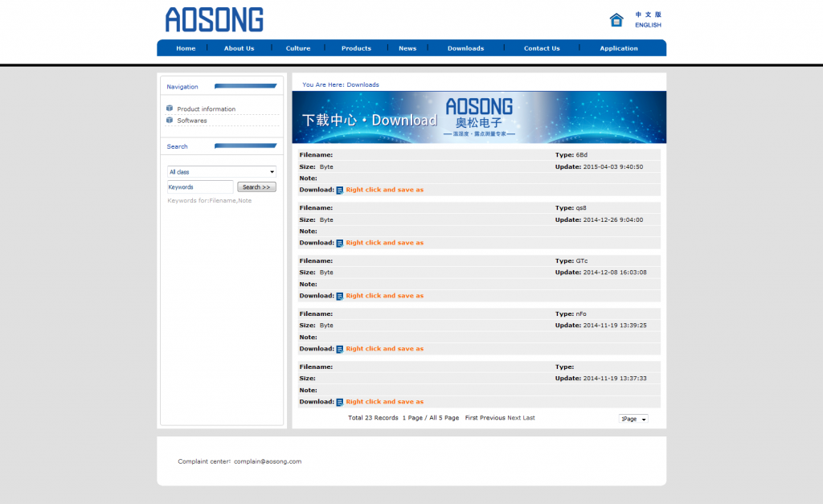Go to Last page link

[529, 418]
